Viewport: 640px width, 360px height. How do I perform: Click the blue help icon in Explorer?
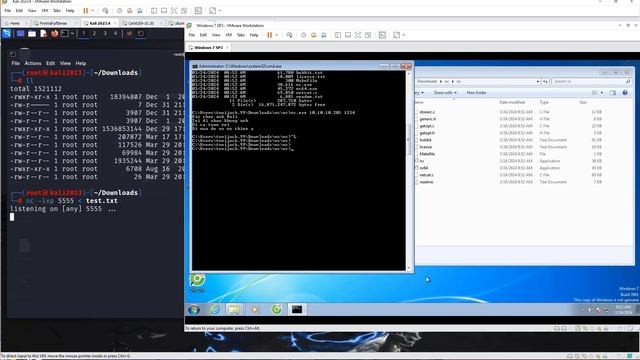(625, 93)
